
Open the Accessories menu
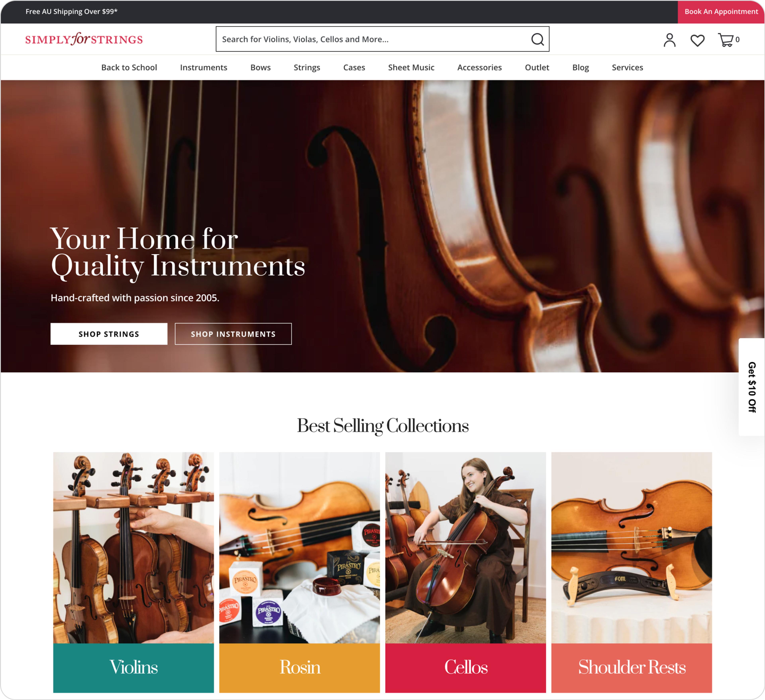pyautogui.click(x=479, y=67)
